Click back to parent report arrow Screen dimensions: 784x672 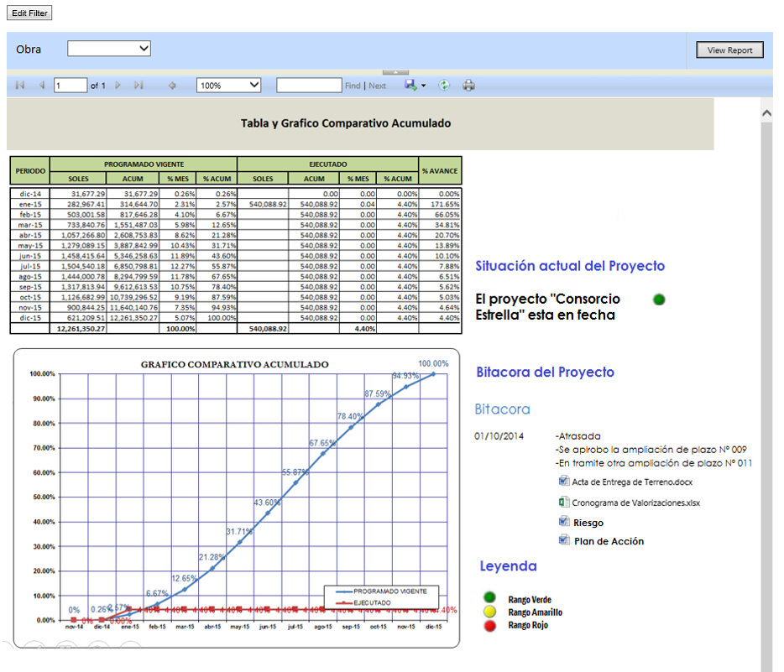(x=172, y=86)
